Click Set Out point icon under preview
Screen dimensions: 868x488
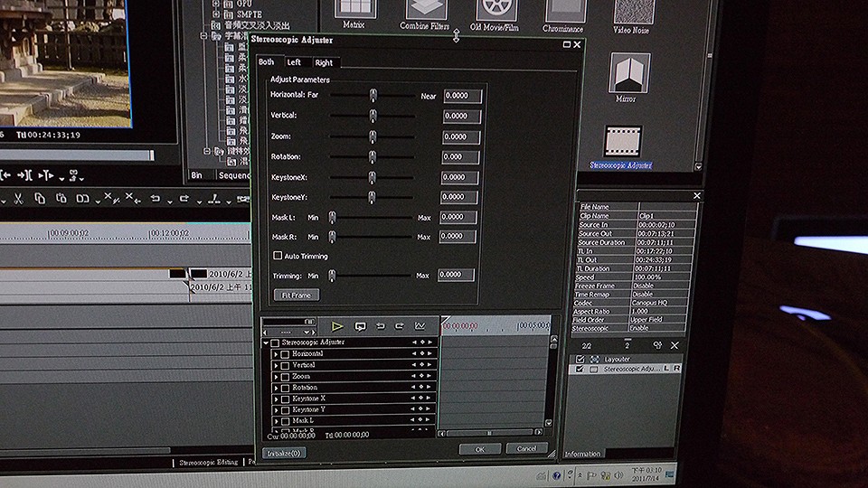[x=24, y=175]
